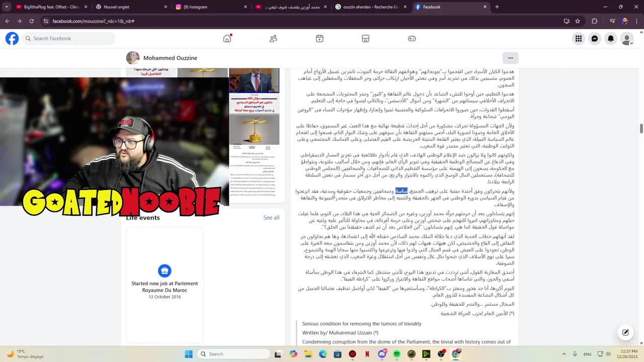Close the Nouvel onglet browser tab
The image size is (644, 362).
[x=166, y=7]
